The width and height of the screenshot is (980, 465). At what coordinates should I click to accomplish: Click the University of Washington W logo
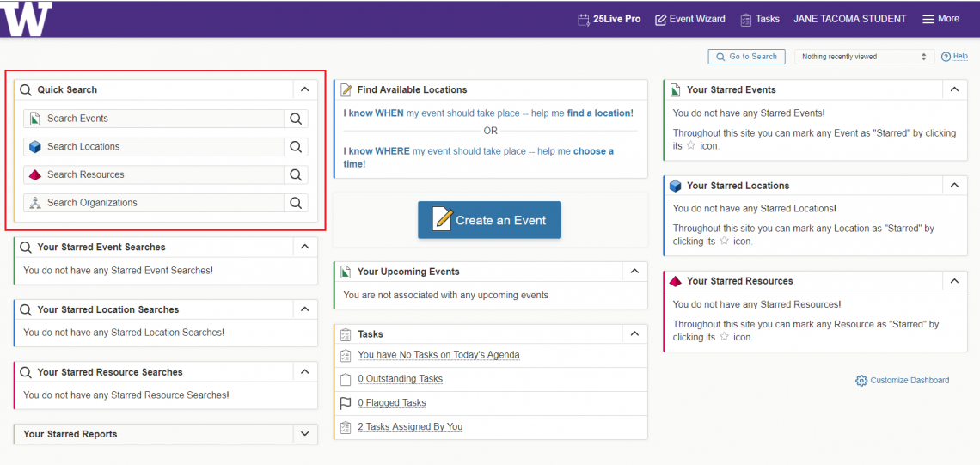[27, 19]
